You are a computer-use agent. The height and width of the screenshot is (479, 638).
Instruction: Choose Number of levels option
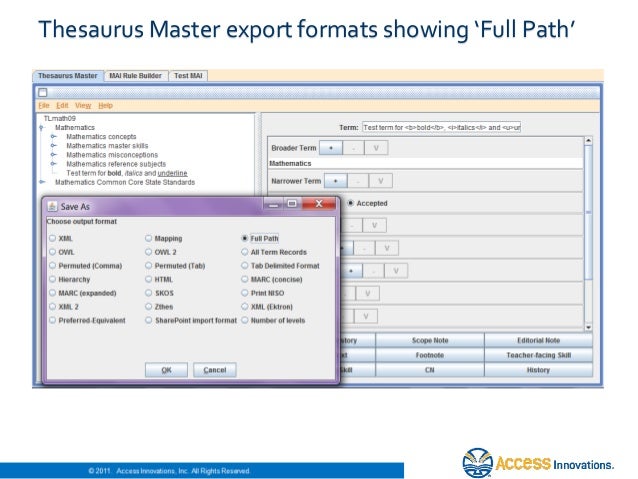click(245, 320)
